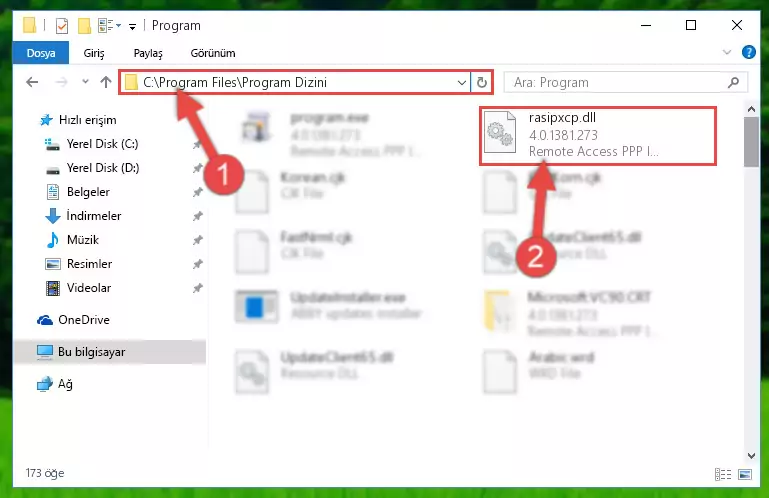This screenshot has height=498, width=769.
Task: Switch to details view in status bar
Action: [723, 474]
